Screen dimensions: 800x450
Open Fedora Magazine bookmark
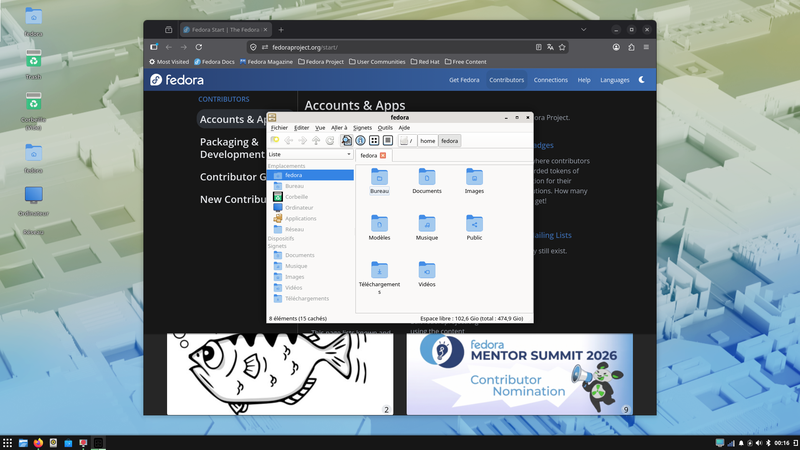coord(266,62)
